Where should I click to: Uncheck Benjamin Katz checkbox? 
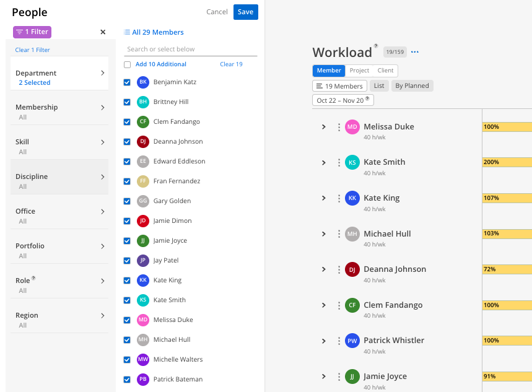point(127,82)
